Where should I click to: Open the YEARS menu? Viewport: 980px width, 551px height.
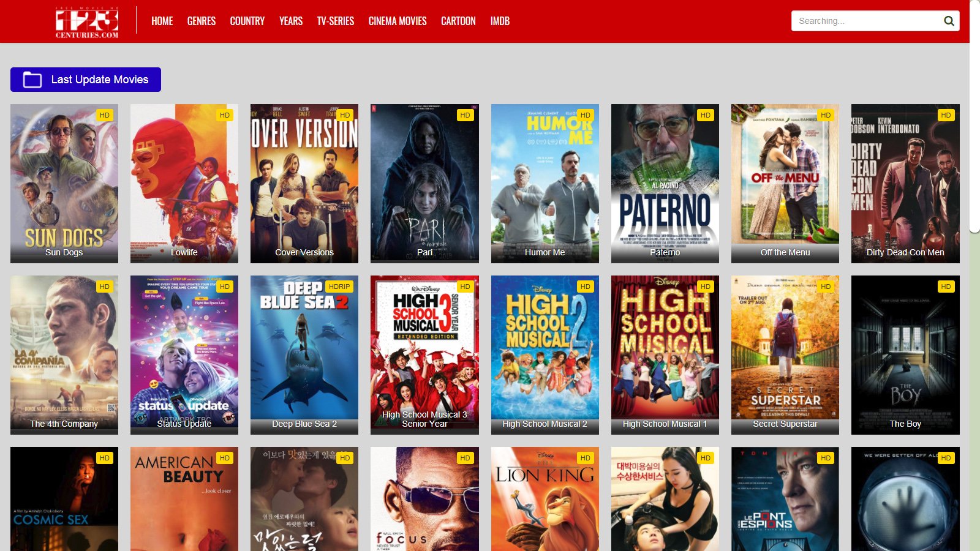pyautogui.click(x=291, y=21)
